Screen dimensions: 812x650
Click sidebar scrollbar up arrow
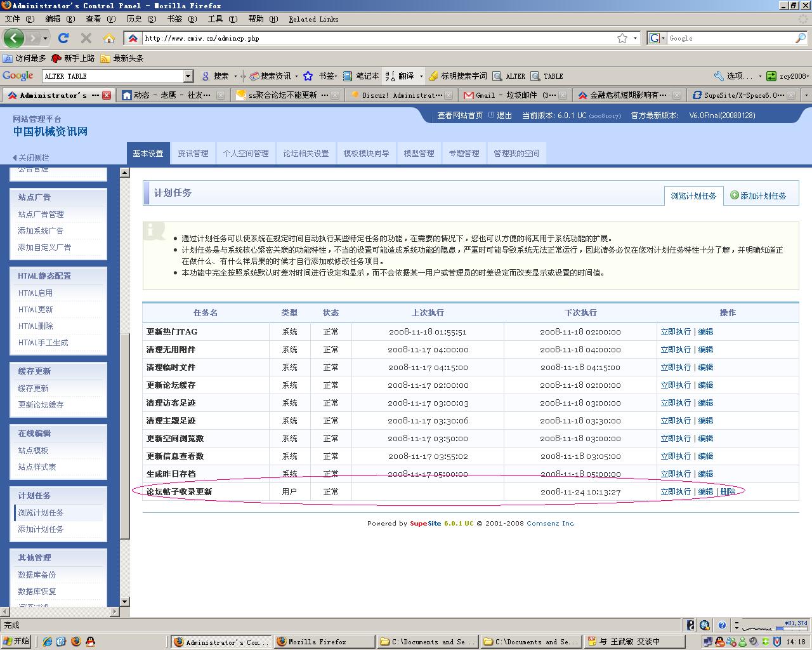tap(124, 173)
